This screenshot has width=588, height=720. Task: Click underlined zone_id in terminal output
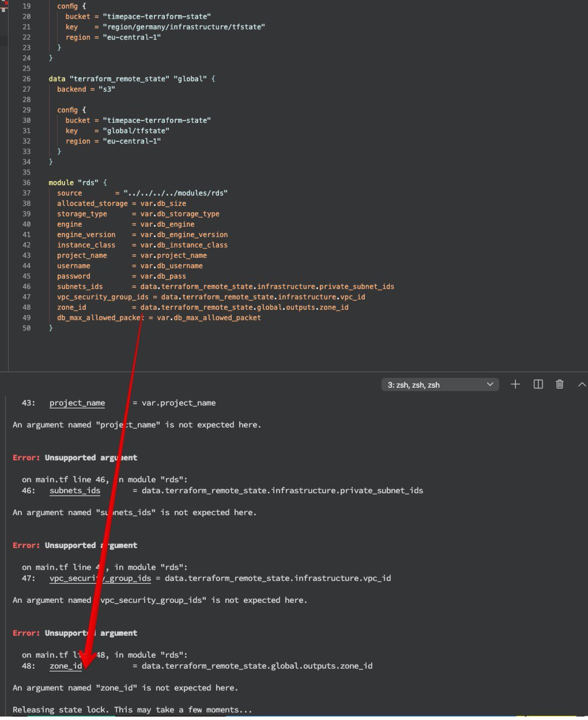coord(66,666)
